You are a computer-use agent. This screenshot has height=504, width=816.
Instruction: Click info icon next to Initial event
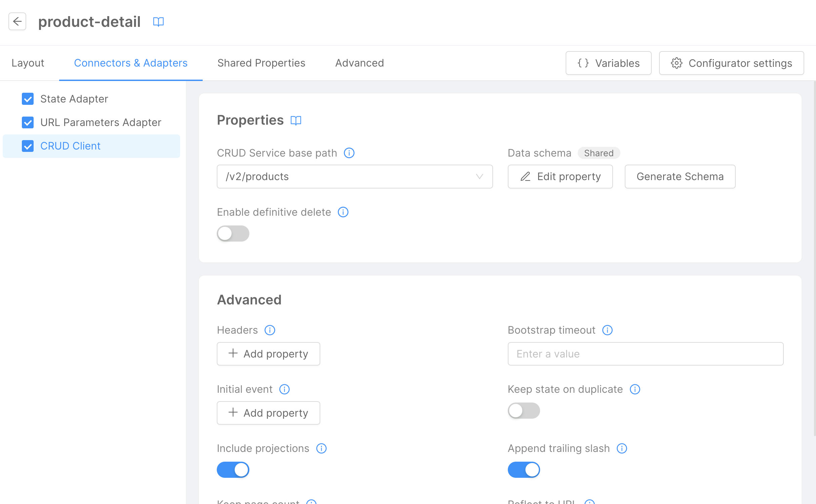(284, 389)
